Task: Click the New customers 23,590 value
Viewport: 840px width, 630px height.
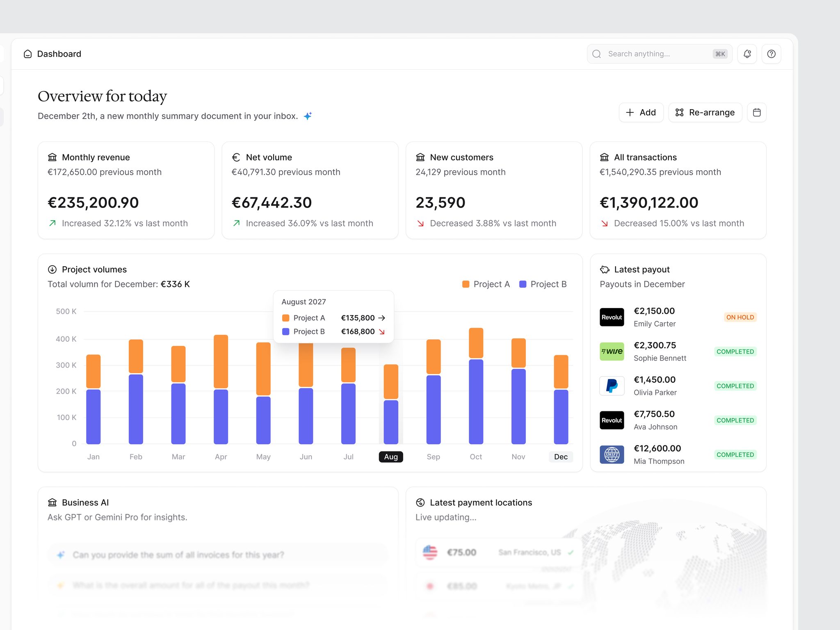Action: coord(440,203)
